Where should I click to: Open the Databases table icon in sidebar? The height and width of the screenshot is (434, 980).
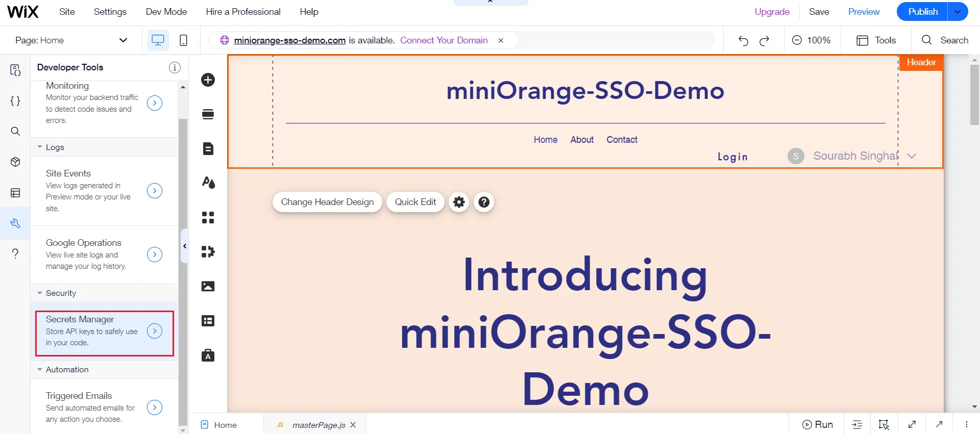pyautogui.click(x=15, y=193)
